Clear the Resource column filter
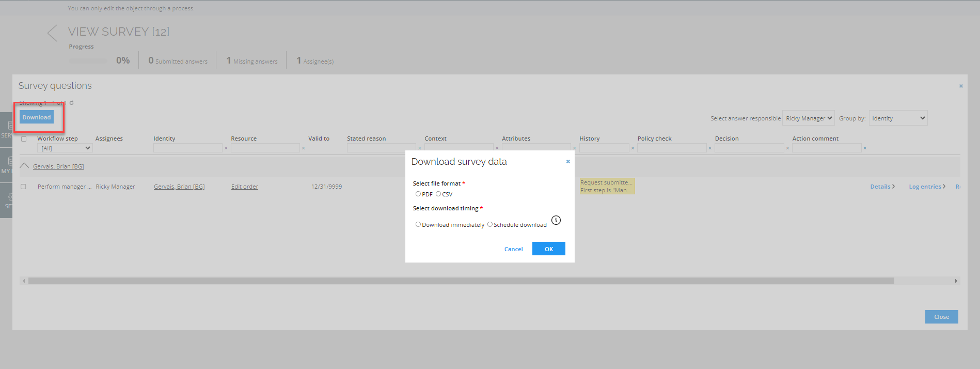This screenshot has width=980, height=369. click(303, 148)
